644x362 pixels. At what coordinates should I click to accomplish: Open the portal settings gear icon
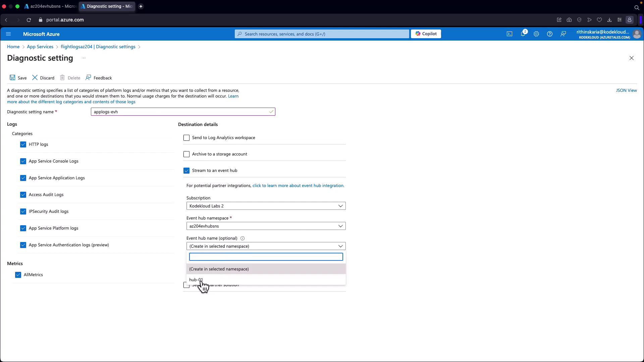tap(536, 34)
